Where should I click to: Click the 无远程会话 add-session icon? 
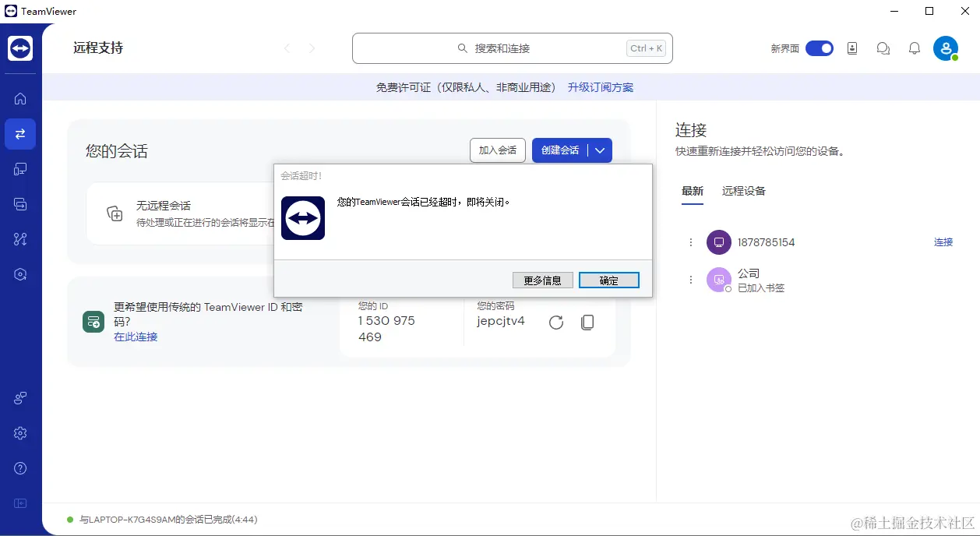tap(115, 213)
